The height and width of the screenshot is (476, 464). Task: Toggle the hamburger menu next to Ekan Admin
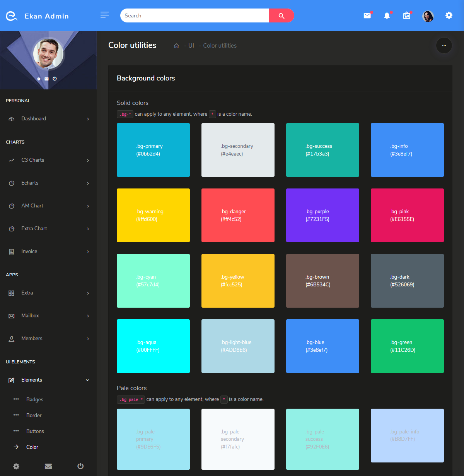[104, 15]
